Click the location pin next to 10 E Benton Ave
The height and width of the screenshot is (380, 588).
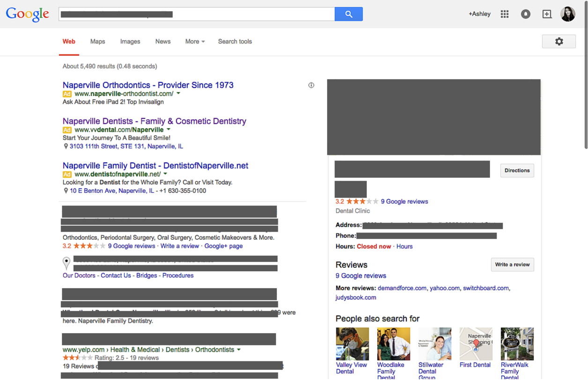point(66,191)
